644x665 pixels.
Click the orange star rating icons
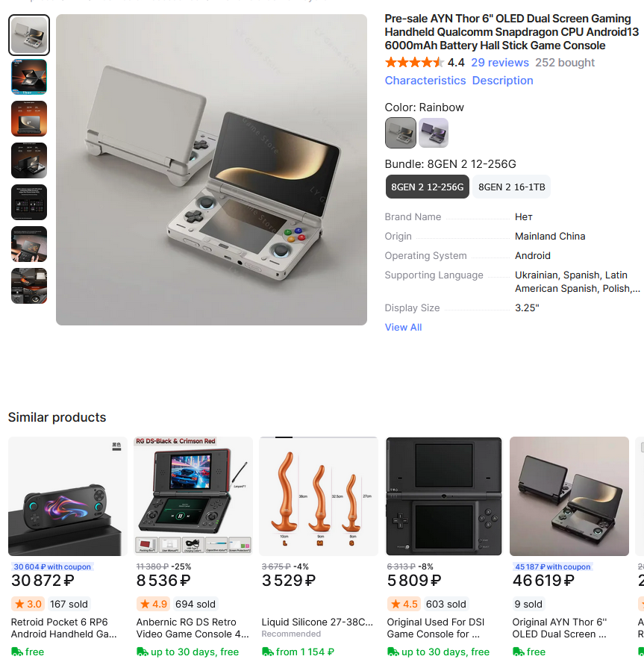click(x=414, y=63)
